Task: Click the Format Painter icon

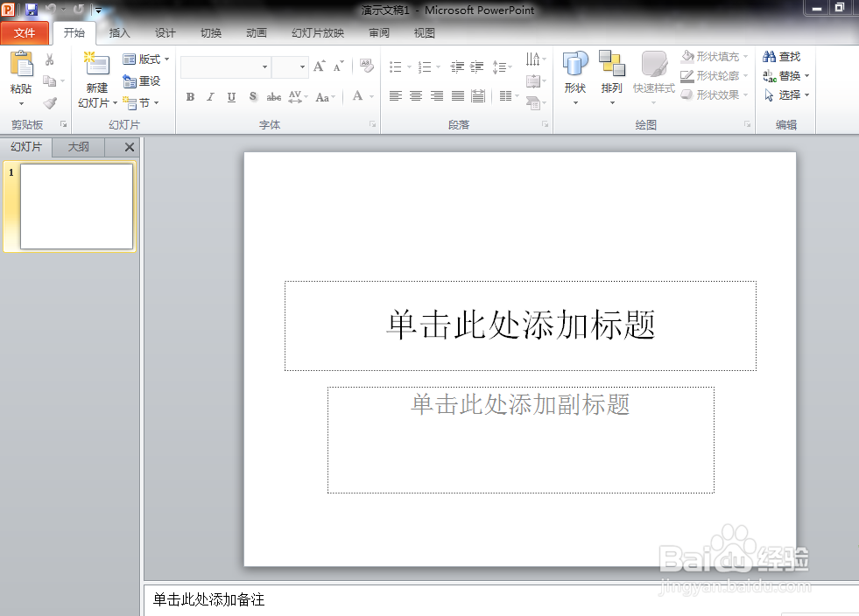Action: [50, 102]
